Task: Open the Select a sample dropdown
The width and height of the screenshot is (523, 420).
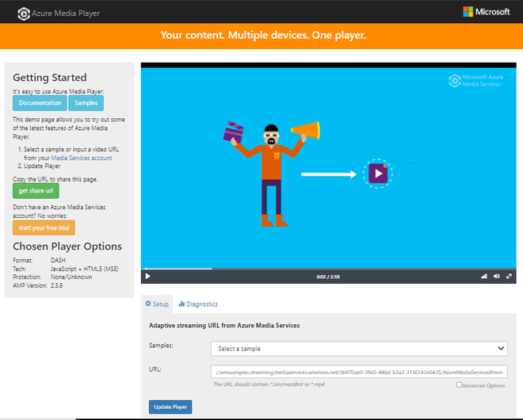Action: pos(359,349)
